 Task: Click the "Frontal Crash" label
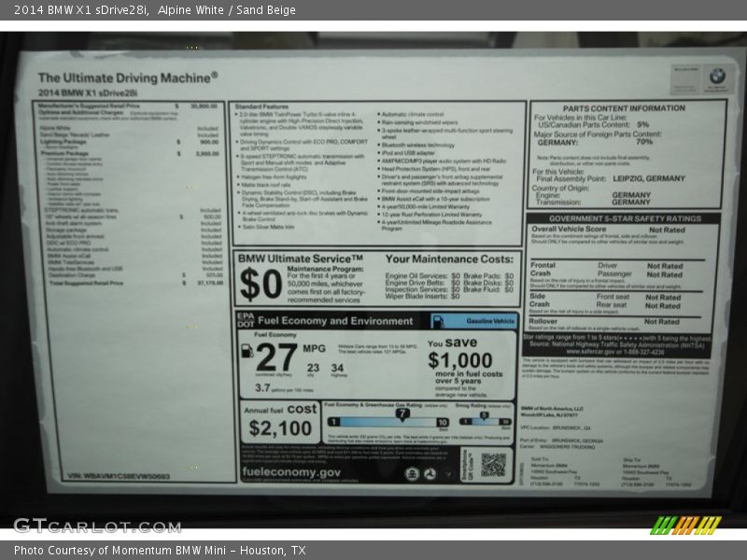pos(543,269)
